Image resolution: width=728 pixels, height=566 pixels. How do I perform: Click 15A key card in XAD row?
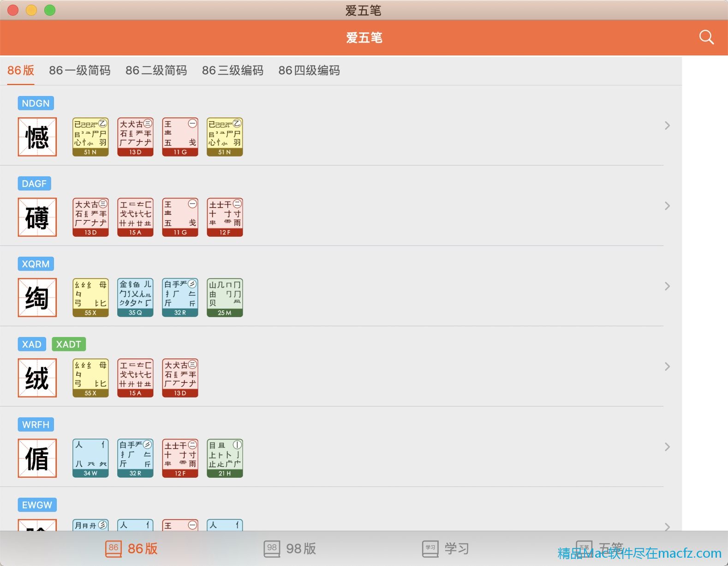click(135, 378)
